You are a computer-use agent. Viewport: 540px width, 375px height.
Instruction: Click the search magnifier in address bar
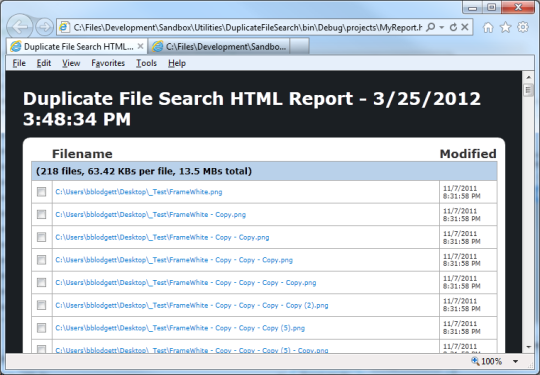coord(430,27)
